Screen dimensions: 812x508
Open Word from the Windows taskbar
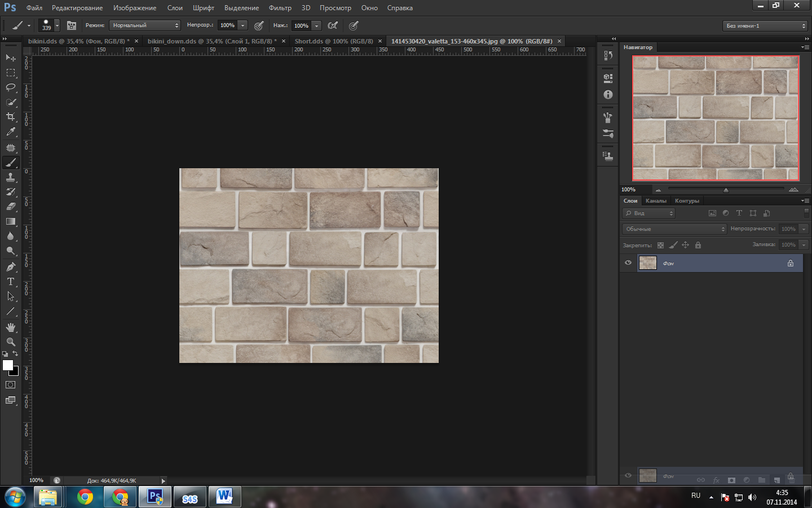[x=224, y=497]
